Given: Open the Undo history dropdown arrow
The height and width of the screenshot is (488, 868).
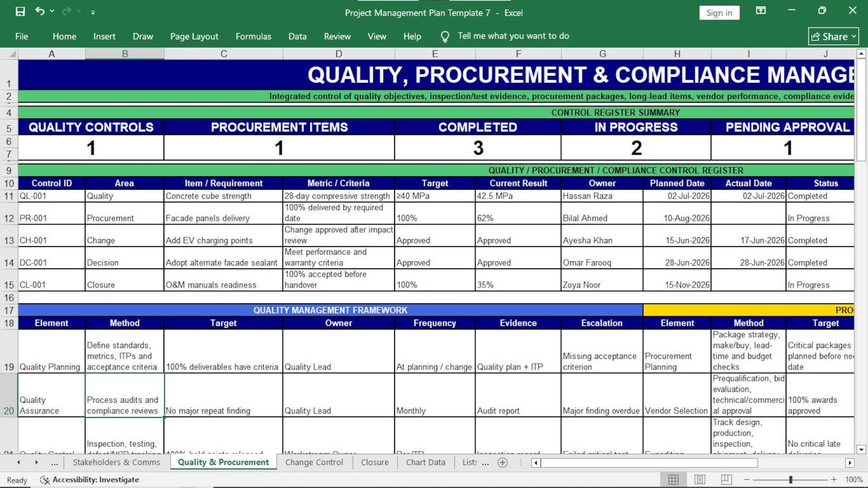Looking at the screenshot, I should tap(52, 11).
